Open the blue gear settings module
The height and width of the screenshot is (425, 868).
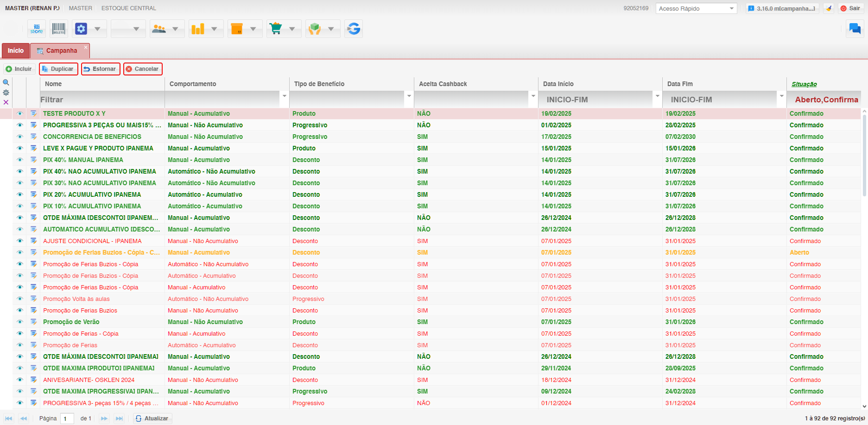coord(81,29)
